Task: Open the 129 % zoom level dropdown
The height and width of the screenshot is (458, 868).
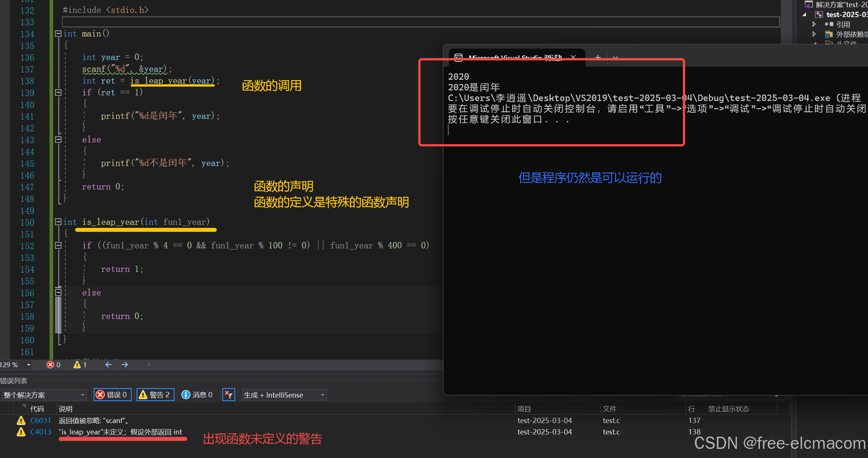Action: coord(28,365)
